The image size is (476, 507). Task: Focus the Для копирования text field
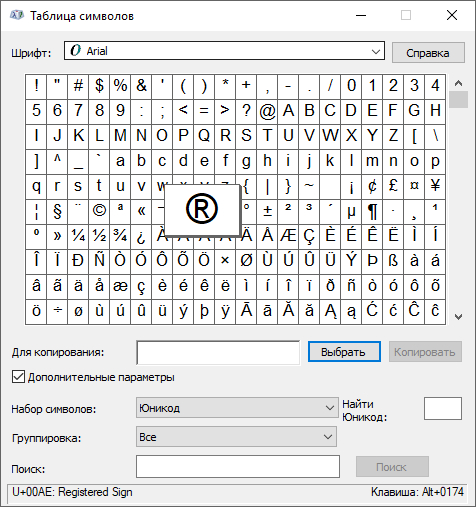218,352
